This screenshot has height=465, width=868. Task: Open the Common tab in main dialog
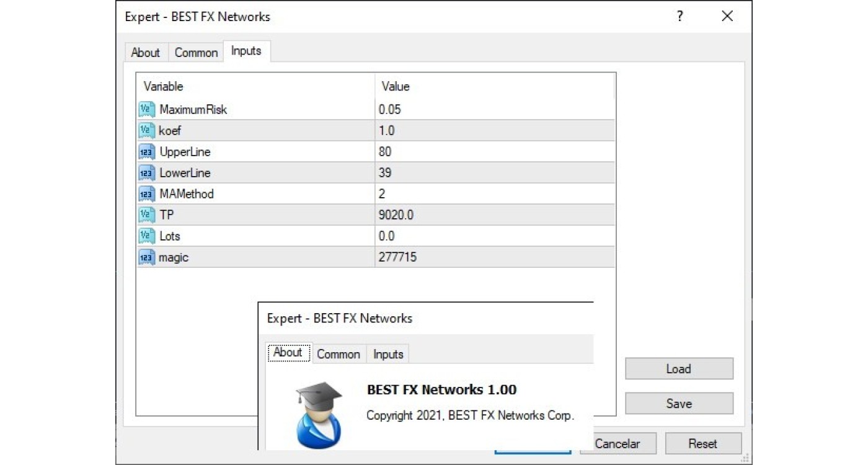196,53
